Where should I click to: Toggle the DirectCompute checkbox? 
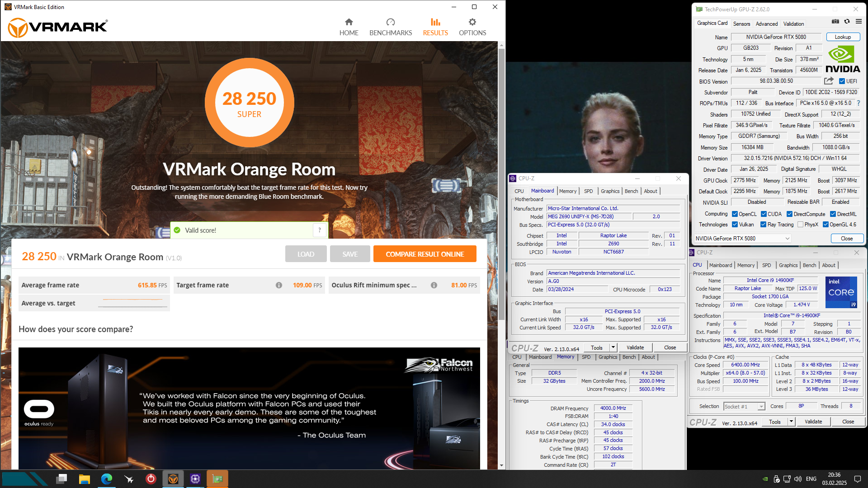(790, 214)
